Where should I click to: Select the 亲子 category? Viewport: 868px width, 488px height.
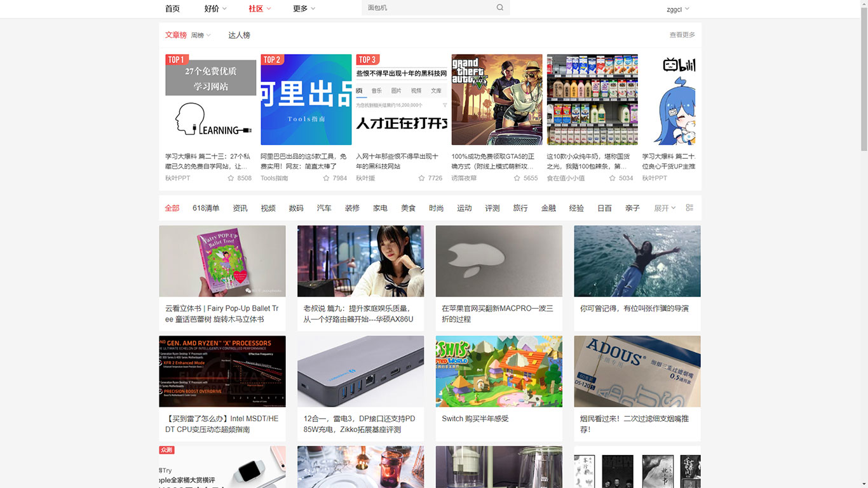coord(632,208)
